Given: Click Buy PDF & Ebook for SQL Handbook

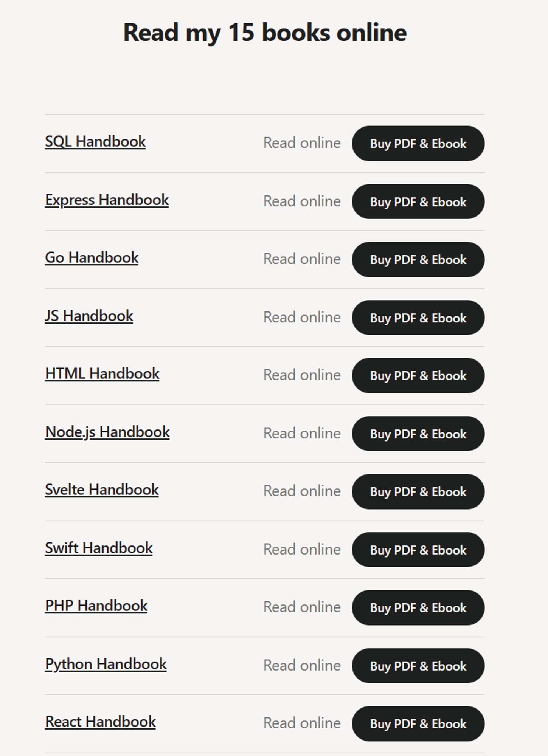Looking at the screenshot, I should click(418, 144).
